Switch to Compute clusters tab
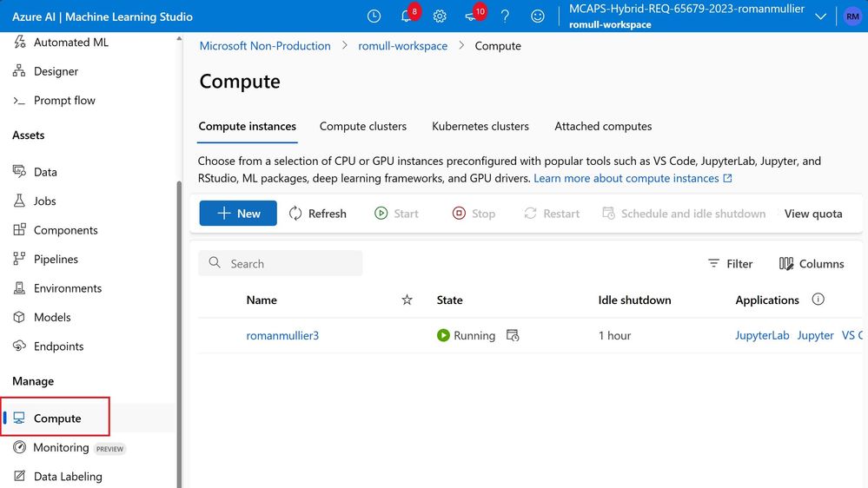The width and height of the screenshot is (868, 488). point(362,126)
